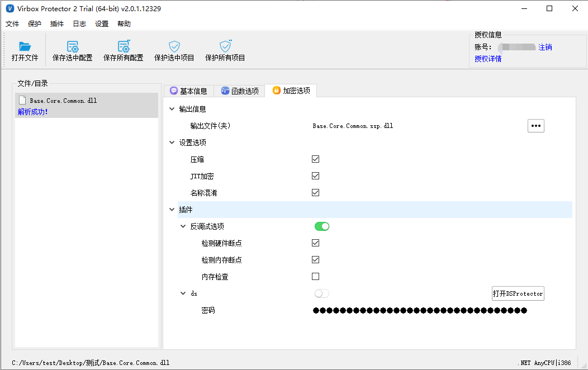
Task: Open the 保护 menu
Action: [x=35, y=24]
